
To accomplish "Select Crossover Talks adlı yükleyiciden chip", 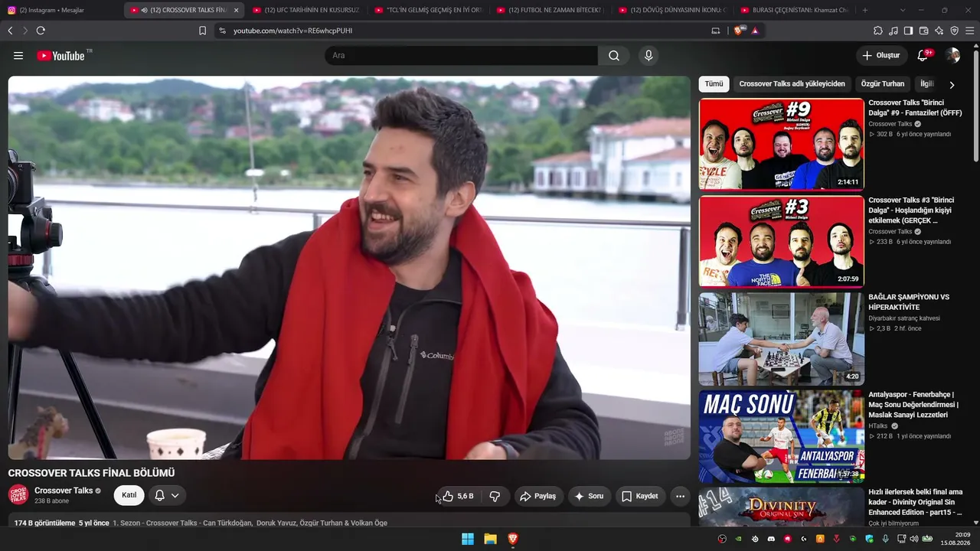I will pos(792,84).
